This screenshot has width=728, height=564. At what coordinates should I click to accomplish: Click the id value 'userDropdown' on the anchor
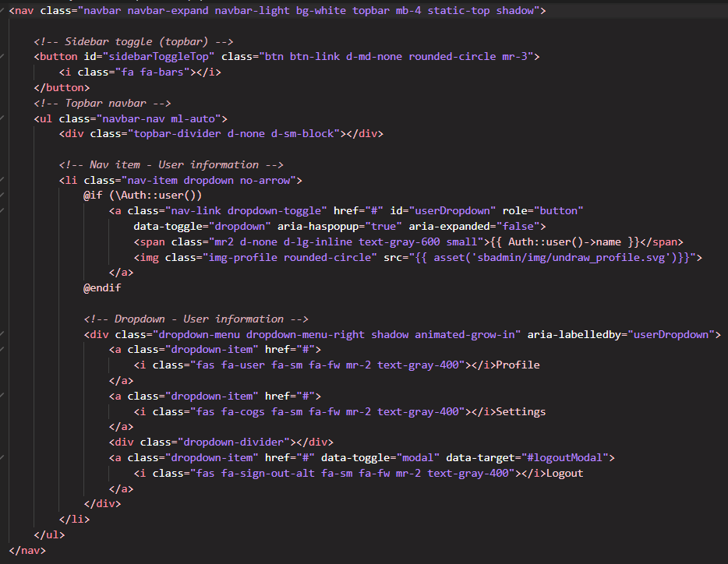[x=452, y=211]
